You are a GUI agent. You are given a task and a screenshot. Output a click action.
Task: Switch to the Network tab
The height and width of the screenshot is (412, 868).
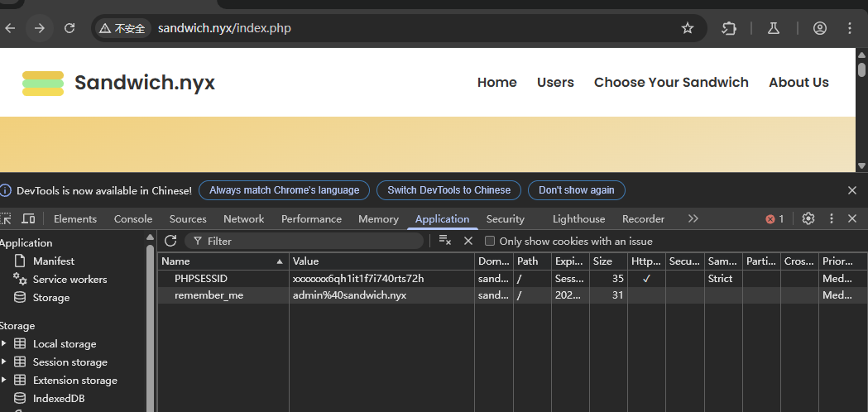pyautogui.click(x=243, y=219)
